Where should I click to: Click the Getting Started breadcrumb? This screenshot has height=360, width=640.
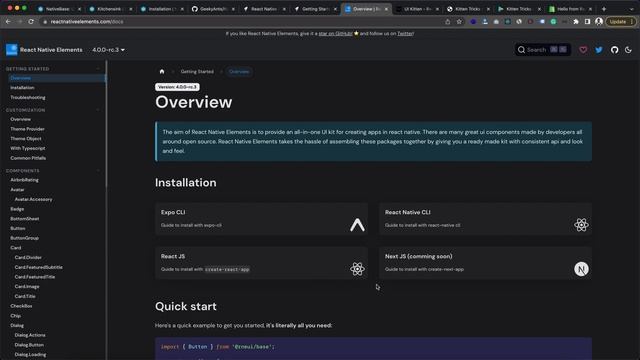point(197,71)
